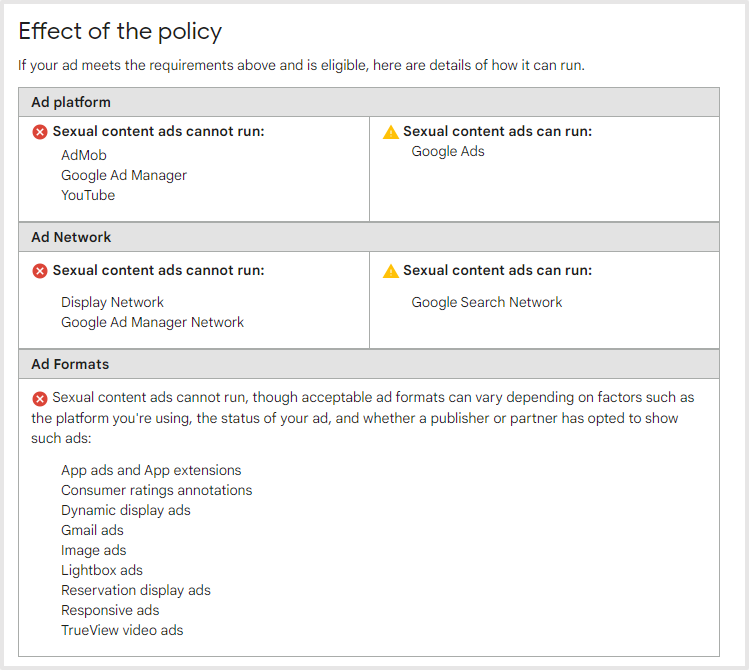Click the 'Responsive ads' entry
Image resolution: width=749 pixels, height=670 pixels.
click(x=110, y=611)
